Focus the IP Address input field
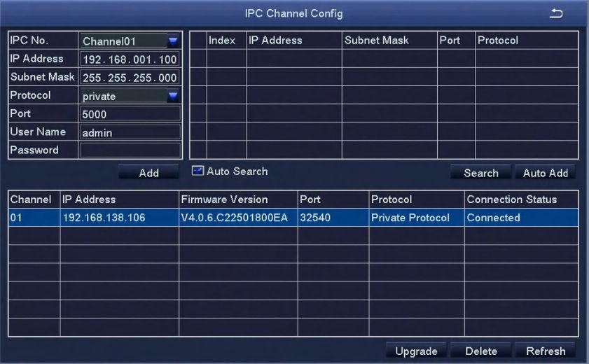Image resolution: width=589 pixels, height=364 pixels. coord(130,59)
